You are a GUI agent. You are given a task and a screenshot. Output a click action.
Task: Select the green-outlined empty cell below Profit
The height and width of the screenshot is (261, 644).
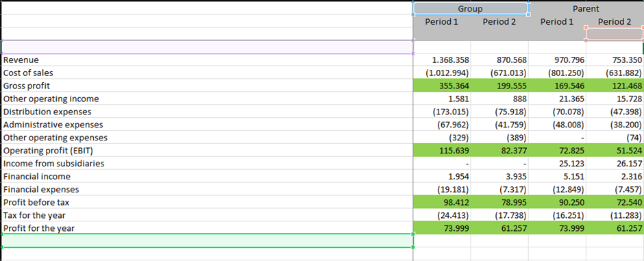pyautogui.click(x=207, y=240)
